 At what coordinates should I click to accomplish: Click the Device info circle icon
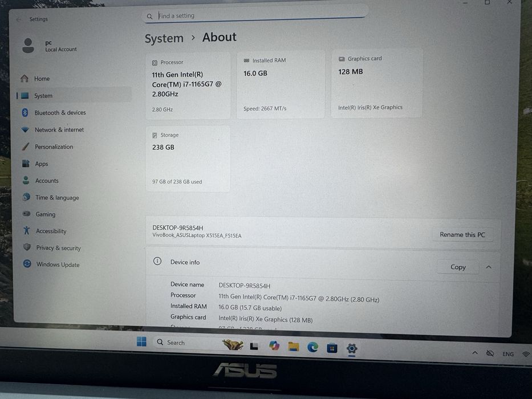pos(157,261)
